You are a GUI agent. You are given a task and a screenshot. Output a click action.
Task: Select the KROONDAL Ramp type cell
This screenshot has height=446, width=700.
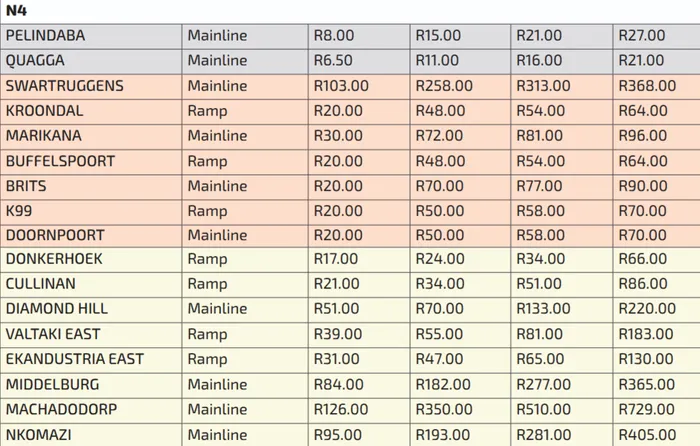click(208, 111)
